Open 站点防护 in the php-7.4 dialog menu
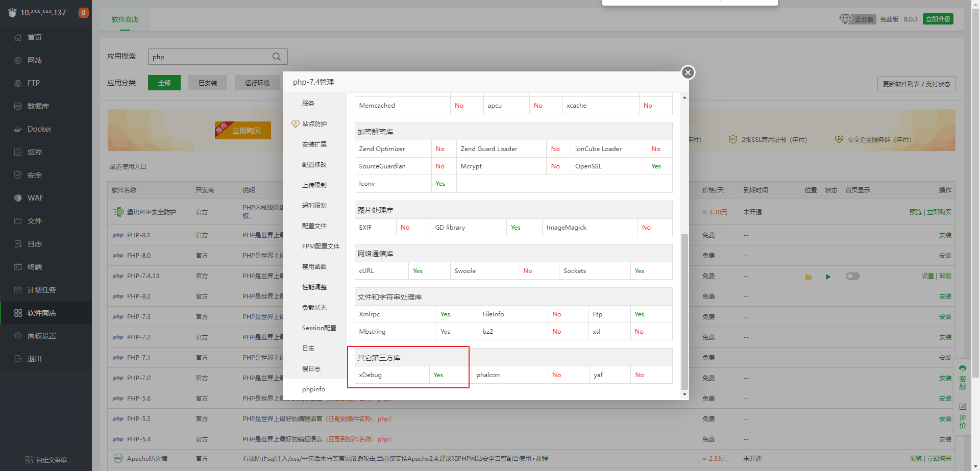 (314, 123)
